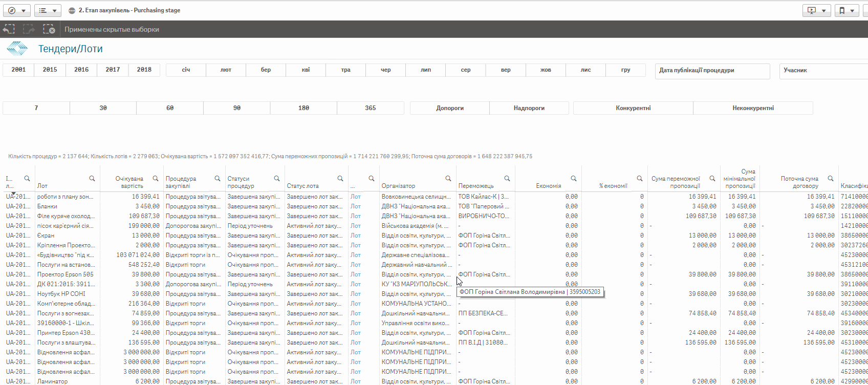Viewport: 868px width, 385px height.
Task: Expand the bookmarks dropdown
Action: pos(846,10)
